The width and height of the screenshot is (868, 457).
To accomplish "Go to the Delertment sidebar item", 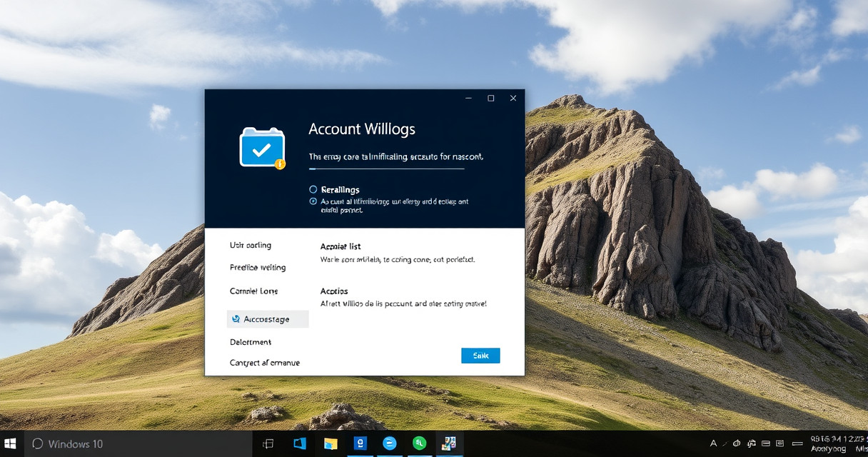I will (x=251, y=342).
